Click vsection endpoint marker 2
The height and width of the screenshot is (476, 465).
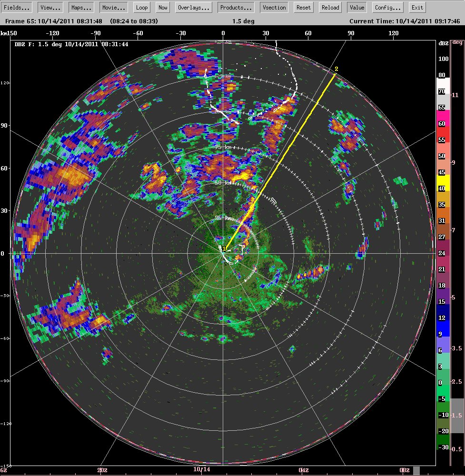click(336, 69)
